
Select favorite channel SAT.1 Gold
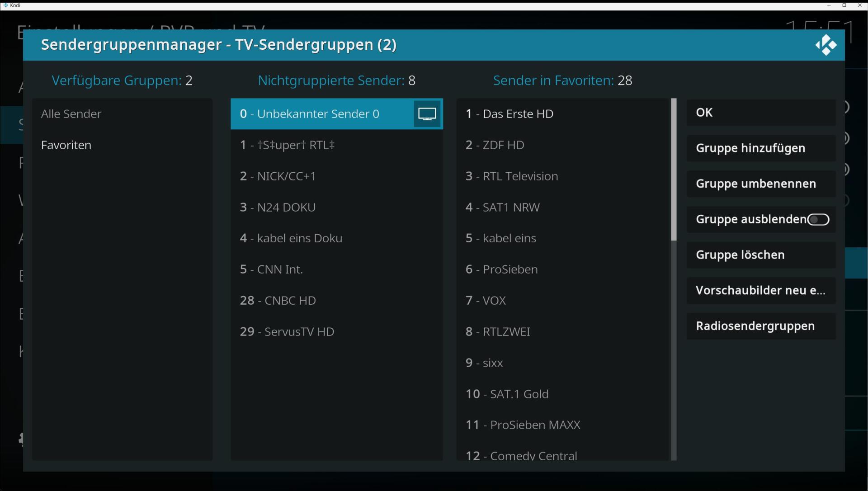[563, 394]
